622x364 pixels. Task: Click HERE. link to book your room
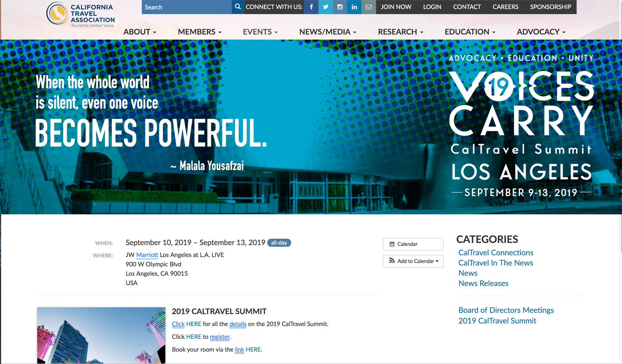click(254, 349)
